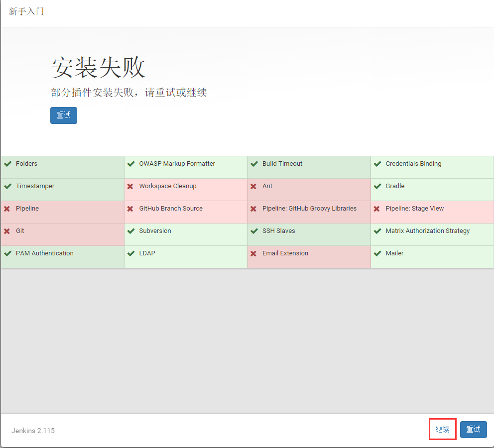
Task: Click the checkmark next to Gradle
Action: [x=377, y=186]
